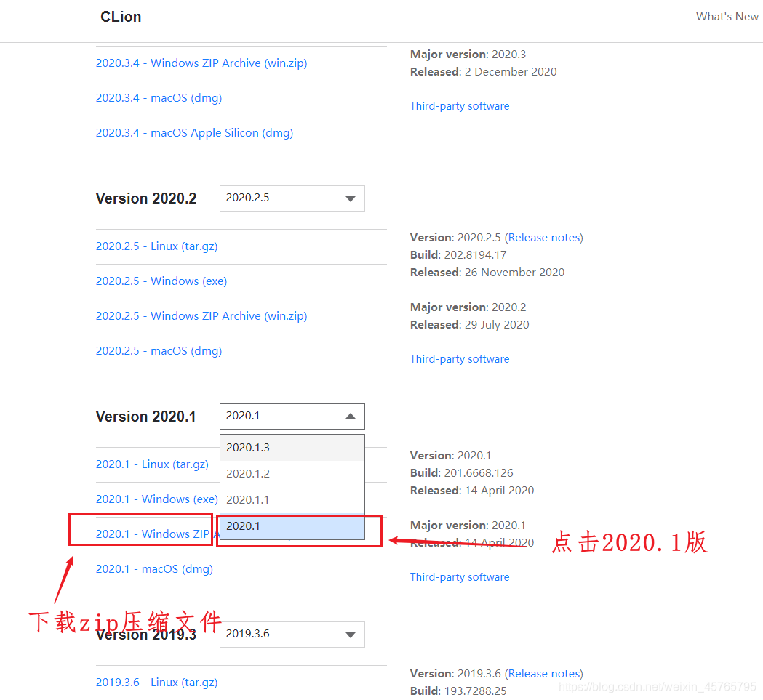Click Build 193.7288.25 text
The height and width of the screenshot is (700, 763).
(458, 691)
